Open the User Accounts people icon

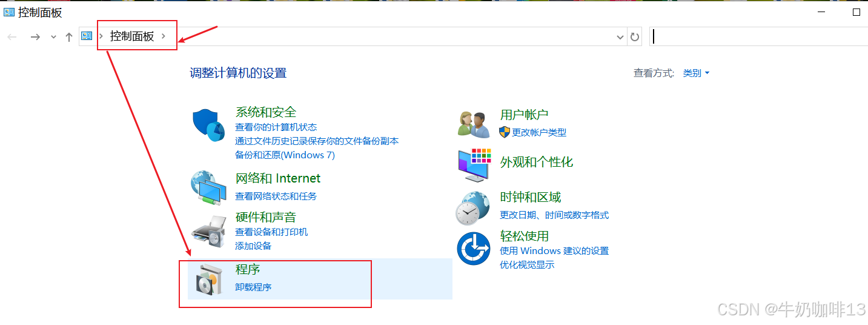coord(474,124)
